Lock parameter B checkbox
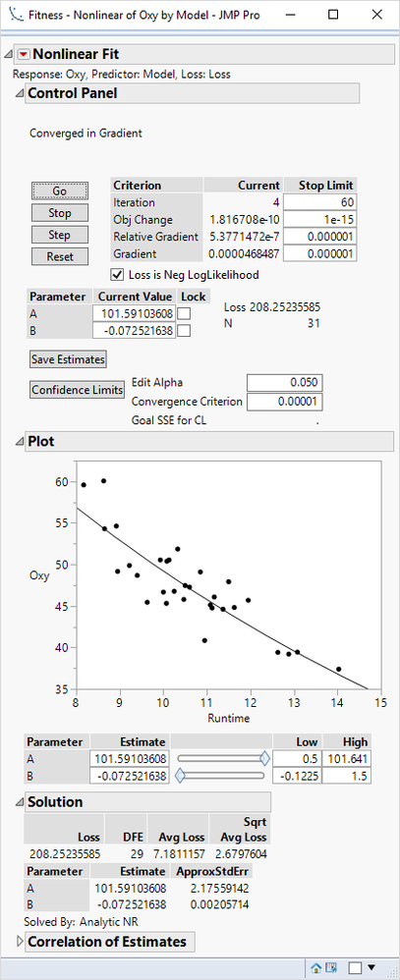Screen dimensions: 400x980 (x=184, y=331)
